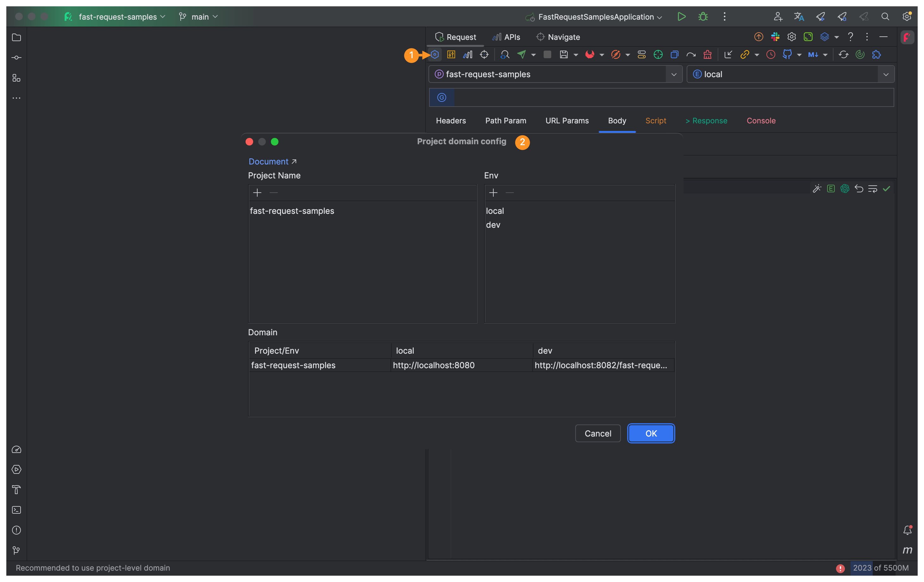Click the local environment entry
Viewport: 924px width, 582px height.
pyautogui.click(x=495, y=211)
